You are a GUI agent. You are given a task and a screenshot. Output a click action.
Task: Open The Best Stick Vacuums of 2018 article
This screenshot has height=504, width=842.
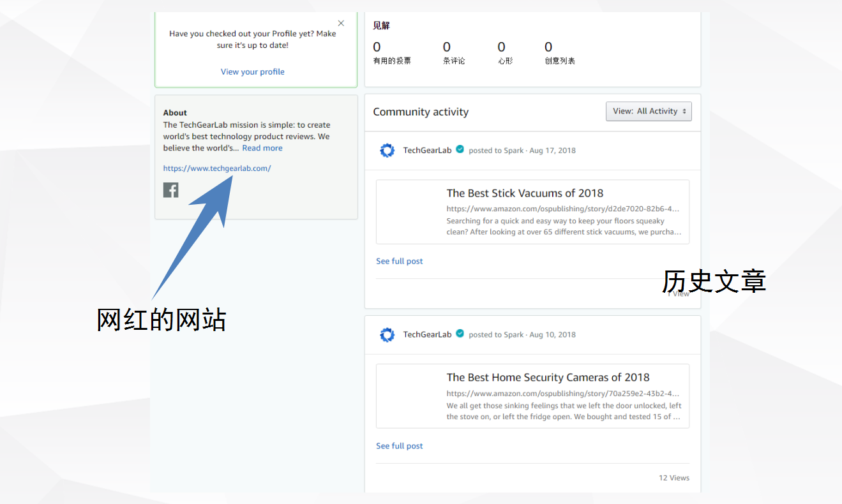coord(525,193)
